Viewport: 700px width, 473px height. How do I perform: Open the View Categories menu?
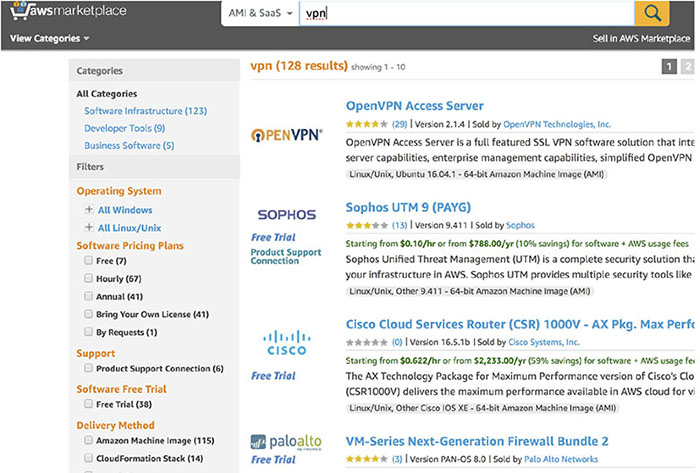click(x=50, y=39)
